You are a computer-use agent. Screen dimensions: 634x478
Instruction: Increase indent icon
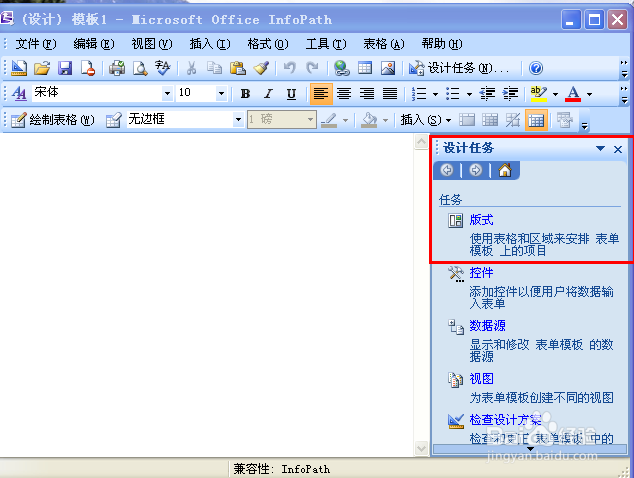(510, 94)
